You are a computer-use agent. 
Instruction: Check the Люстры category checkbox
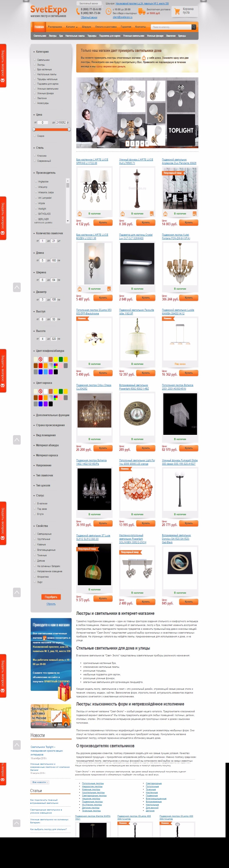pyautogui.click(x=35, y=64)
